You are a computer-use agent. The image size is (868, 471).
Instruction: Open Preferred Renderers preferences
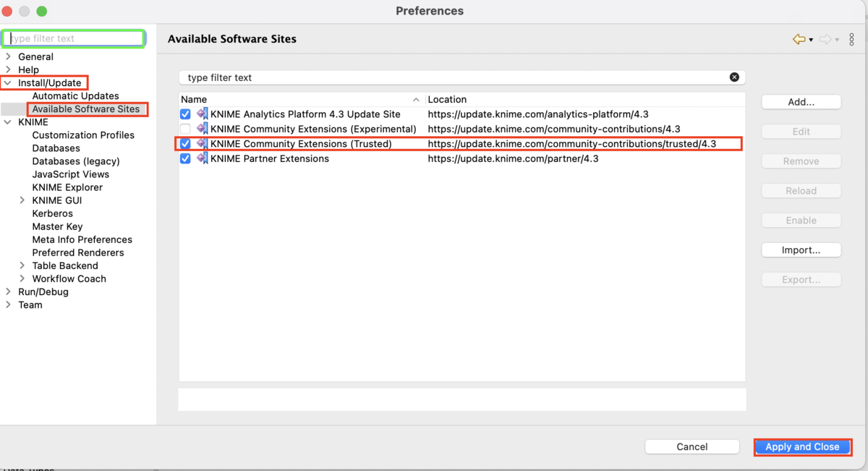pos(78,253)
